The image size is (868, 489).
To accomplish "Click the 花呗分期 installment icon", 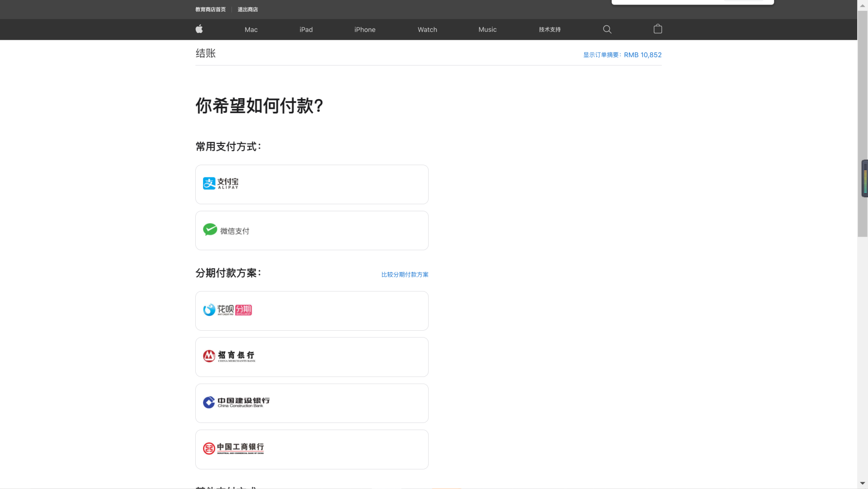I will (x=227, y=310).
